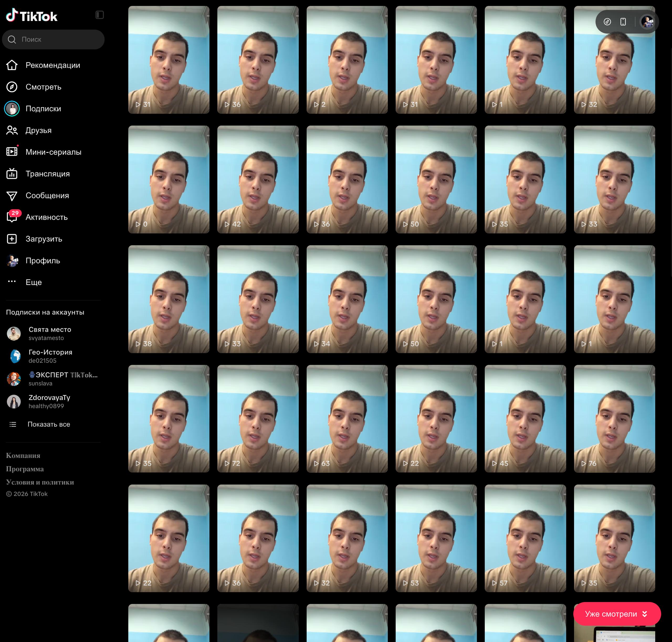The image size is (672, 642).
Task: Click the Уже смотрели button
Action: [x=617, y=614]
